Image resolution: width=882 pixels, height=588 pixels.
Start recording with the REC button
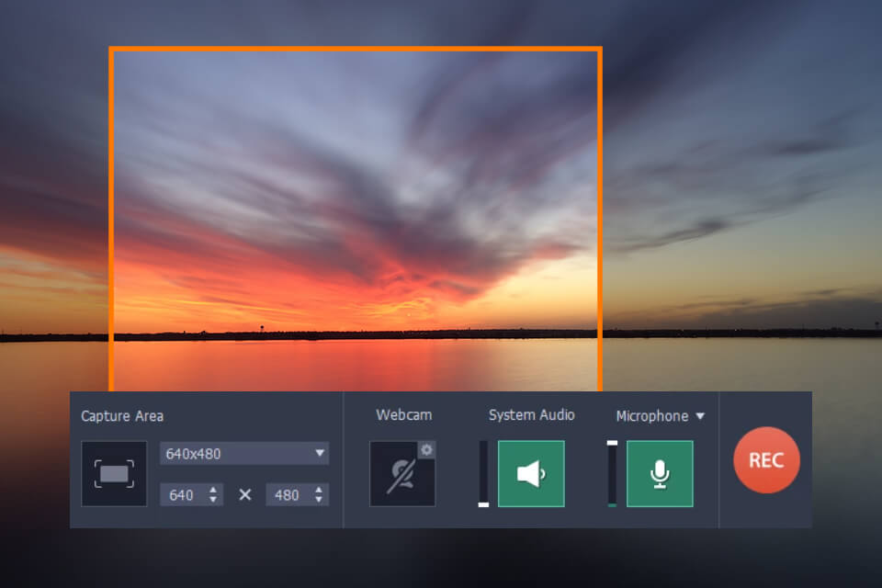pyautogui.click(x=765, y=459)
